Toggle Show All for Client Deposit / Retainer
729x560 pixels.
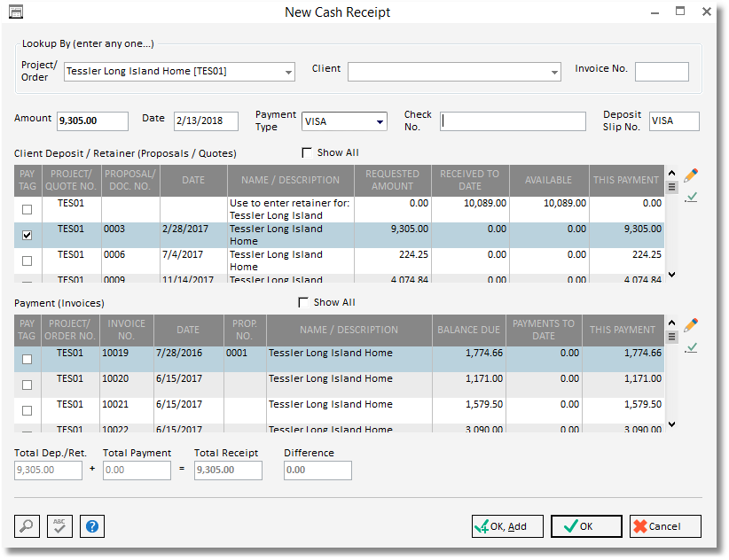pos(307,152)
